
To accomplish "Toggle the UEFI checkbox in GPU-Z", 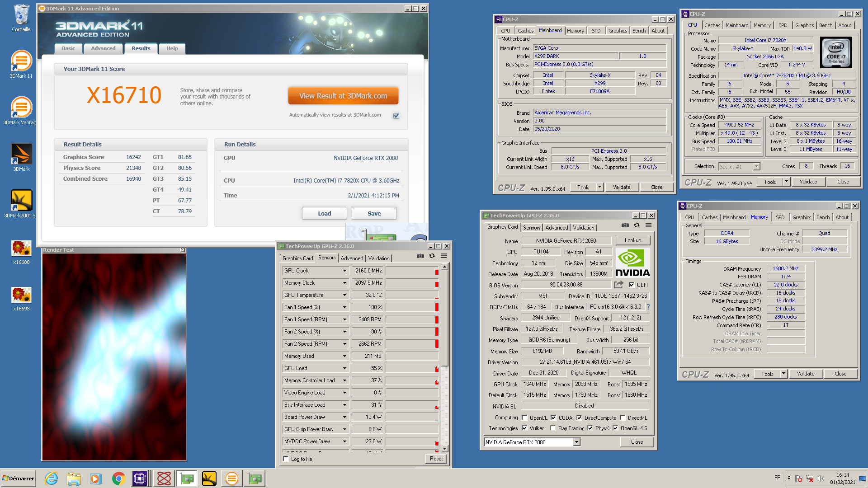I will (632, 285).
